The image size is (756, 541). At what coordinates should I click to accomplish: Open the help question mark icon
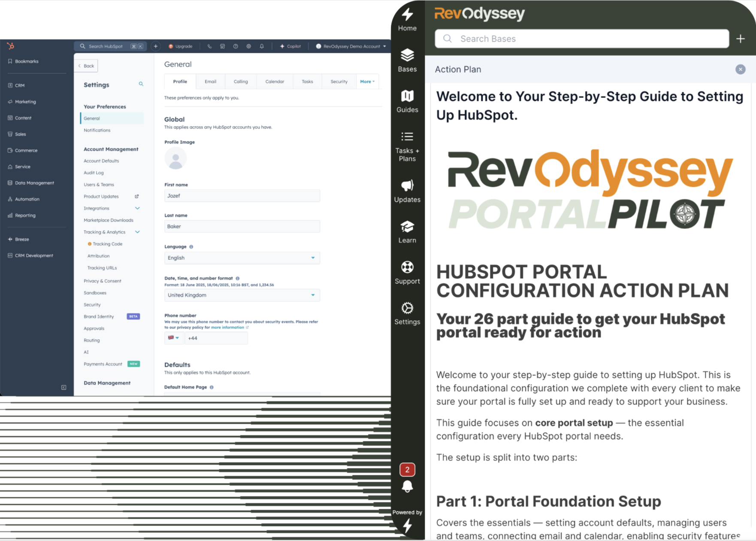point(236,46)
